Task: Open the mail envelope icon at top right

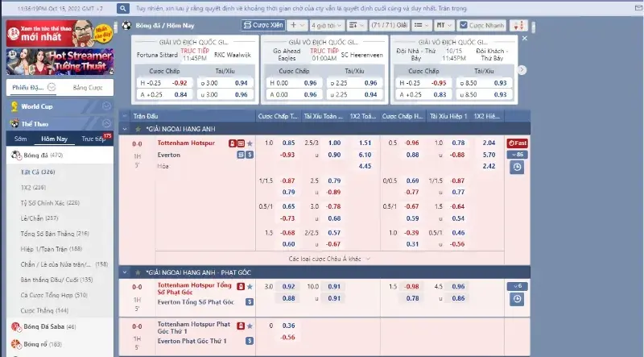Action: click(638, 8)
